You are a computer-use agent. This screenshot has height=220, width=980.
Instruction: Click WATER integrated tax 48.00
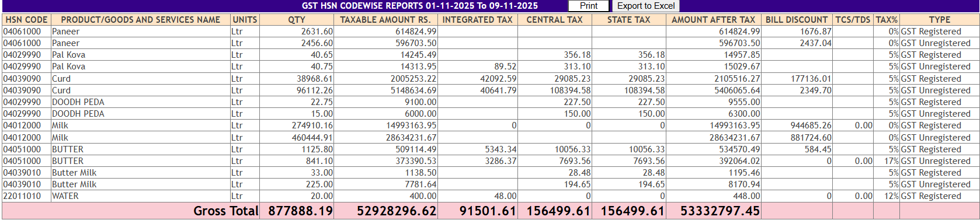(x=505, y=196)
